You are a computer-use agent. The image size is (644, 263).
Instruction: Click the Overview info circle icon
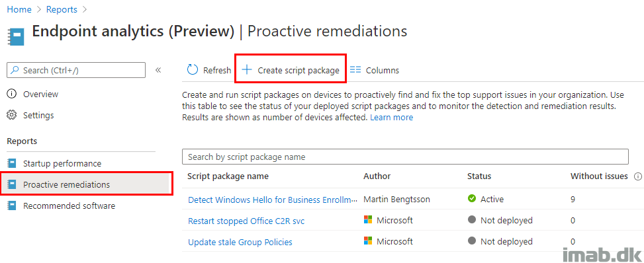(x=12, y=94)
